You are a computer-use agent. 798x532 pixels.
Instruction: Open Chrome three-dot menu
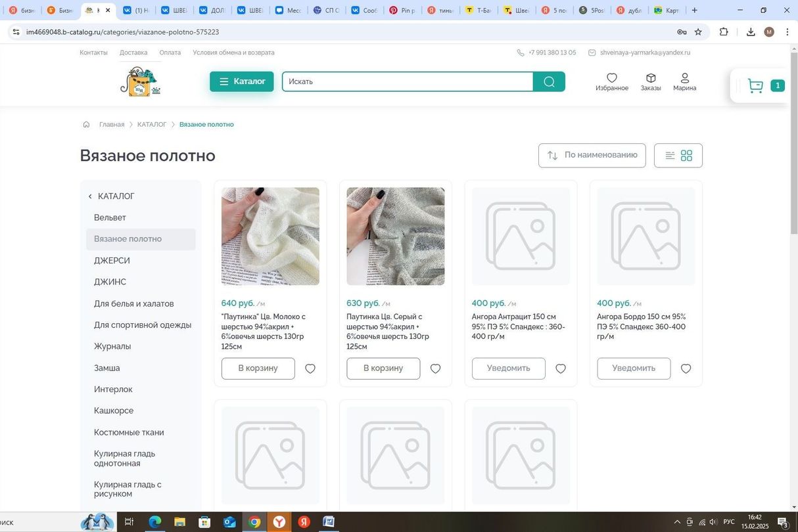(x=787, y=32)
